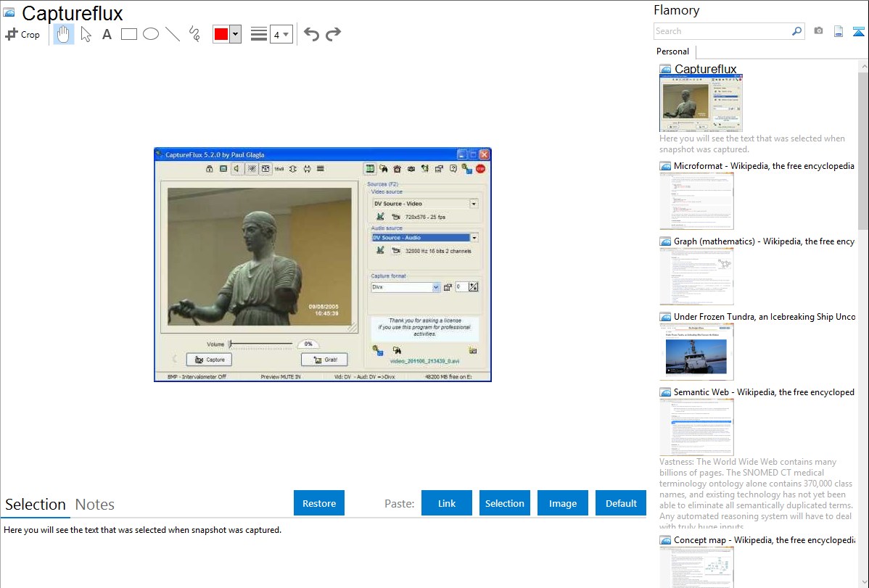Click the camera snapshot icon
The height and width of the screenshot is (588, 869).
(818, 31)
